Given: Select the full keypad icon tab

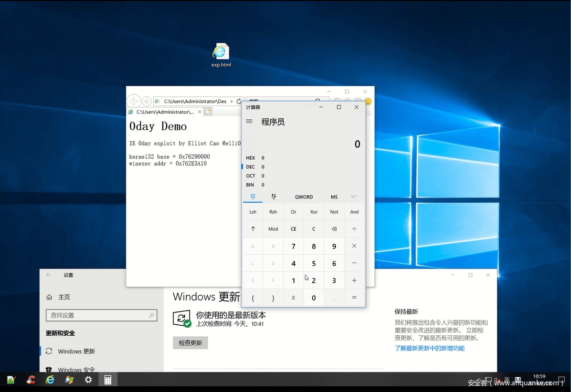Looking at the screenshot, I should (x=253, y=196).
